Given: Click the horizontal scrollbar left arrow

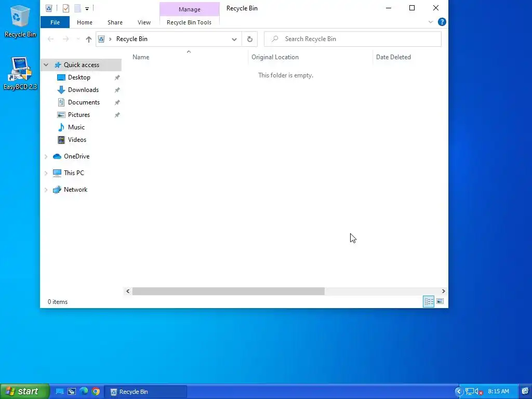Looking at the screenshot, I should tap(128, 291).
